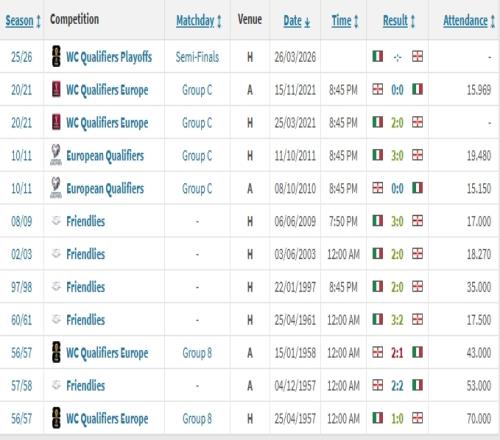Open WC Qualifiers Playoffs competition link
The image size is (500, 440).
(109, 57)
